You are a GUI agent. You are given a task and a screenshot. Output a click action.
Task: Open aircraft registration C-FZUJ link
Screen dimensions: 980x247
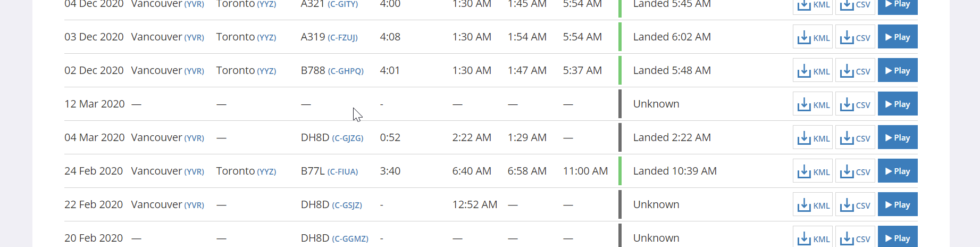(342, 38)
